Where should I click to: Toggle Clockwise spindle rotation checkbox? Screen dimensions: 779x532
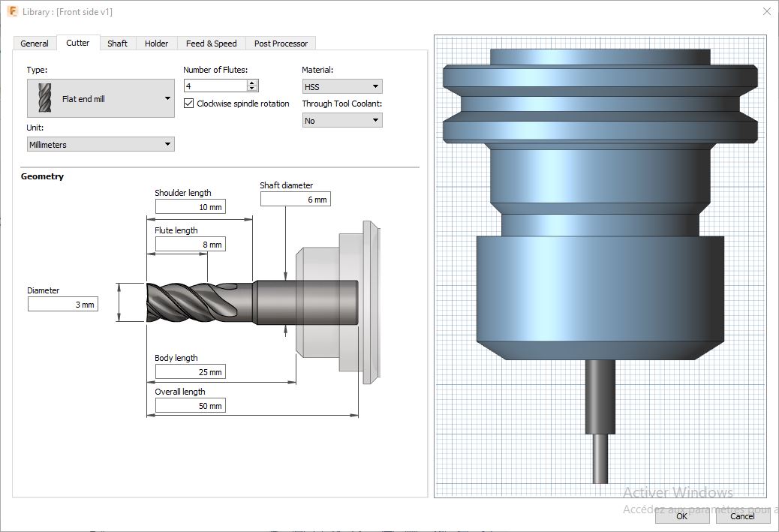[x=189, y=104]
